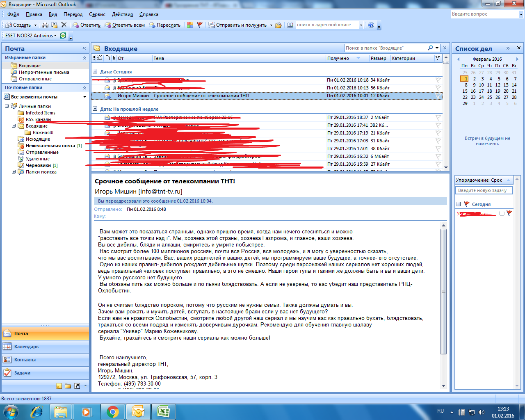525x420 pixels.
Task: Open the Send/Receive dropdown arrow
Action: 271,25
